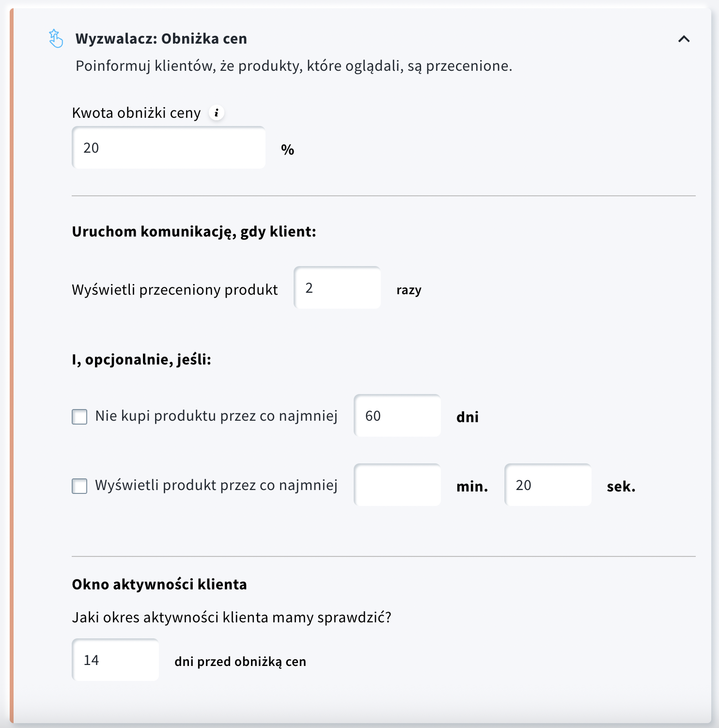
Task: Enable the Wyświetli produkt checkbox
Action: point(79,487)
